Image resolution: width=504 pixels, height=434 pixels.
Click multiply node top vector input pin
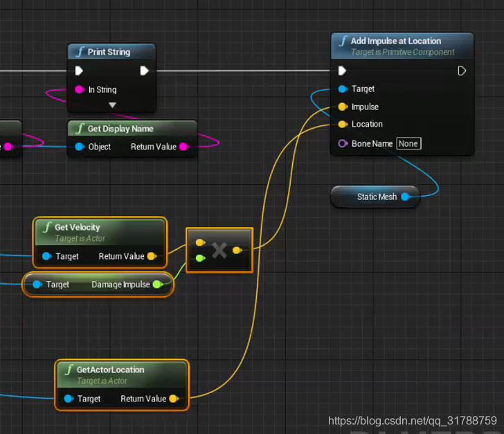pyautogui.click(x=200, y=242)
